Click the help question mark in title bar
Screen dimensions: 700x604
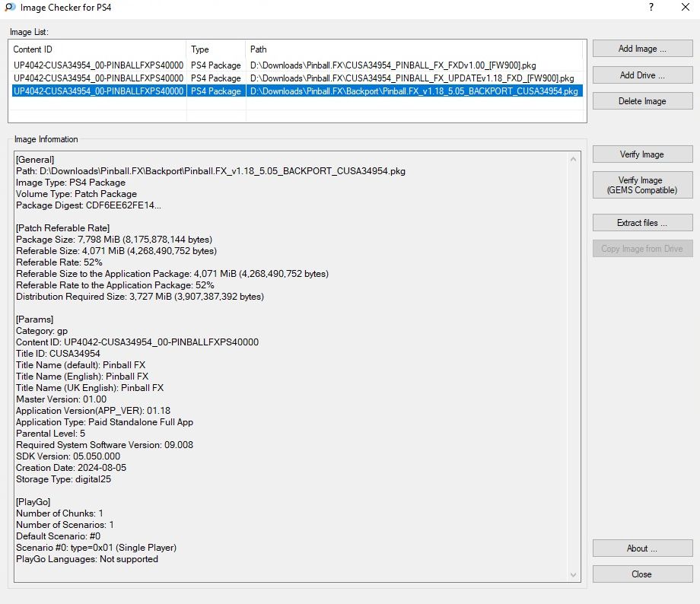coord(651,7)
